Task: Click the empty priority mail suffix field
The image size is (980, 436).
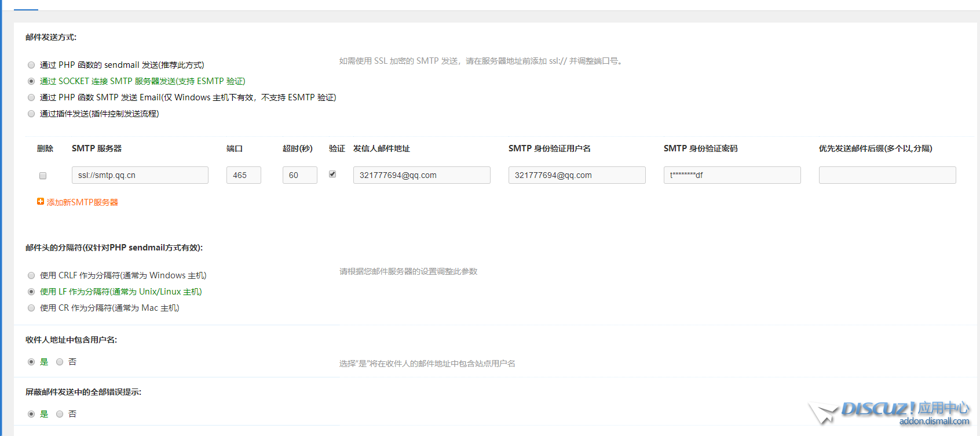Action: (x=887, y=175)
